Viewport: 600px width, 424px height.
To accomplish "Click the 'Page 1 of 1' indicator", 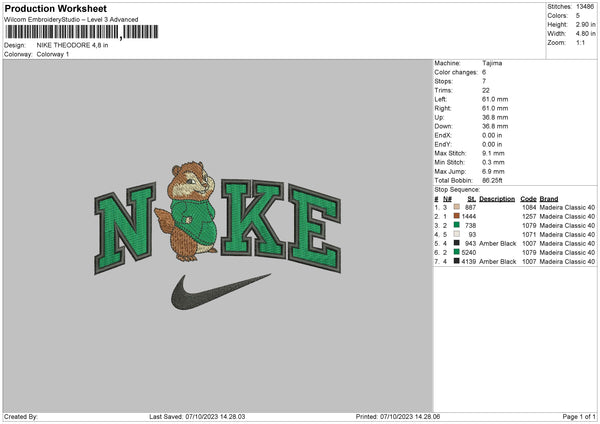I will pyautogui.click(x=579, y=416).
